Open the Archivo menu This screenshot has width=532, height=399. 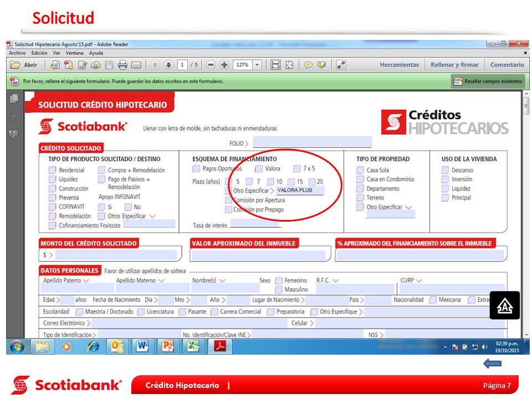[x=17, y=53]
